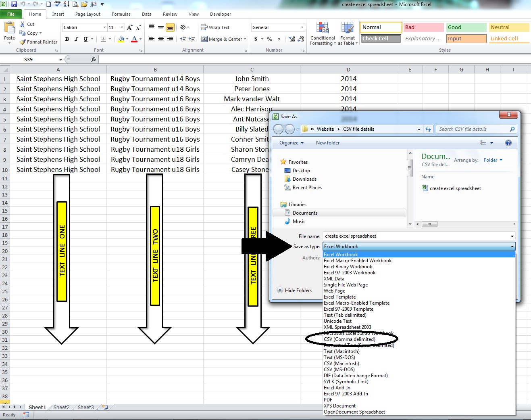The width and height of the screenshot is (531, 420).
Task: Open the General number format dropdown
Action: [x=302, y=27]
